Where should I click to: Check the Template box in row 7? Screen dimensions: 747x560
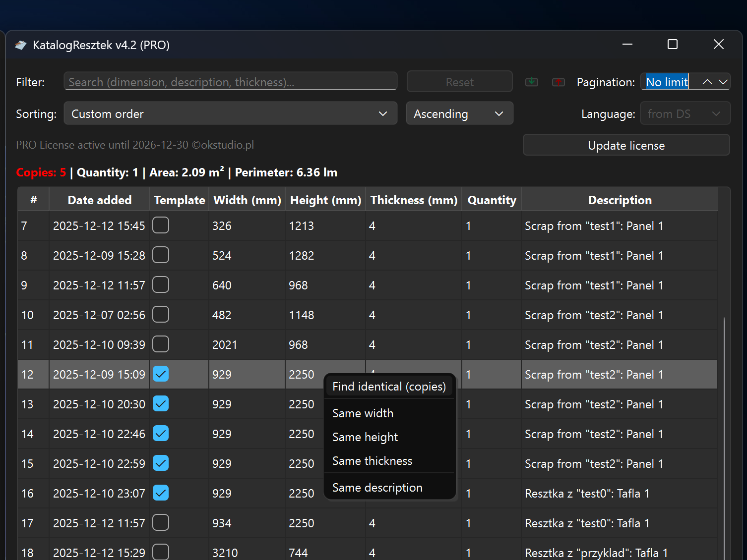click(x=161, y=225)
